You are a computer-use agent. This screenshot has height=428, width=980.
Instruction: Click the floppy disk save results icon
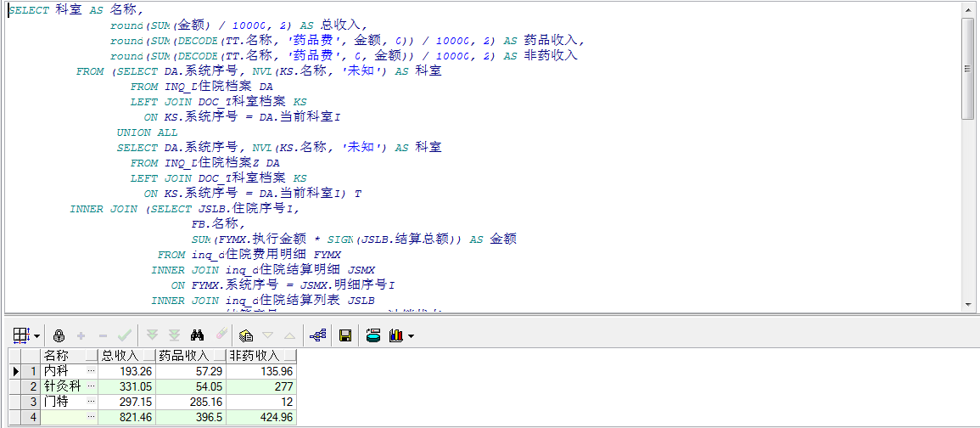pyautogui.click(x=345, y=335)
